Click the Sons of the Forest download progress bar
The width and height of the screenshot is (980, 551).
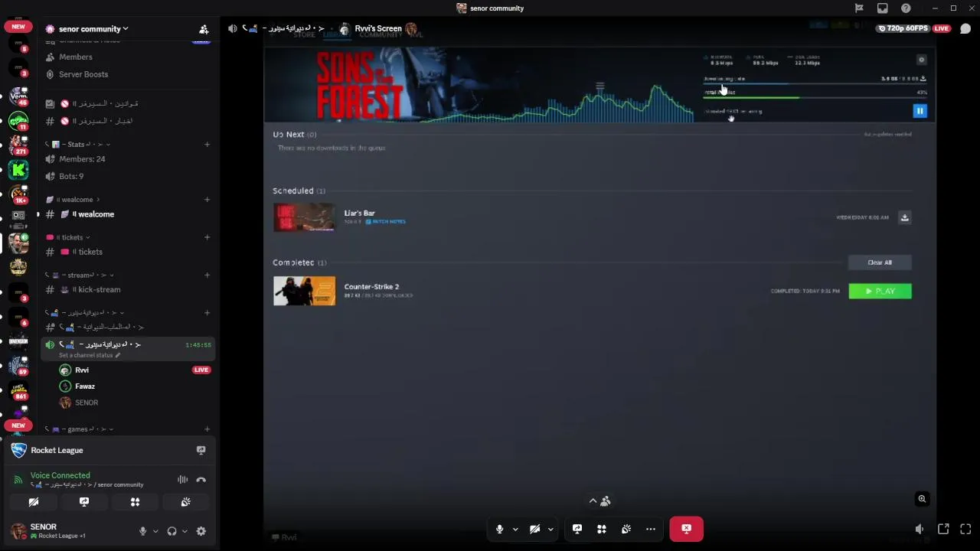(815, 83)
